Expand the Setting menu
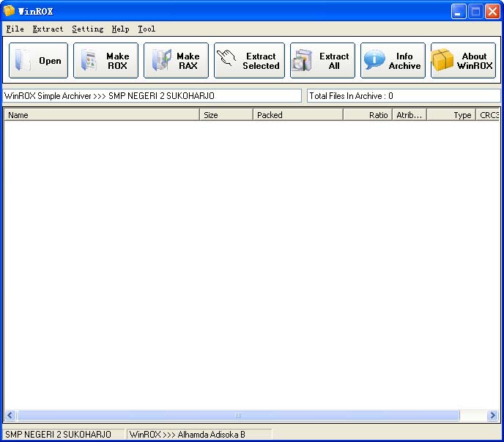The height and width of the screenshot is (442, 504). [87, 29]
